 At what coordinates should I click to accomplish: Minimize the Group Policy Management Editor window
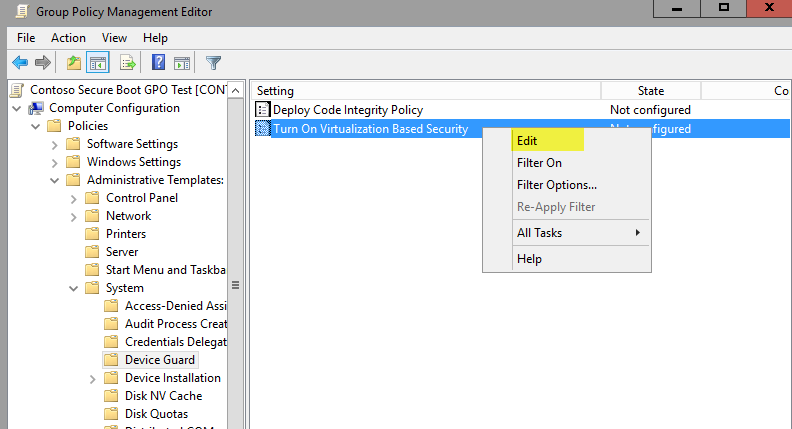point(677,9)
